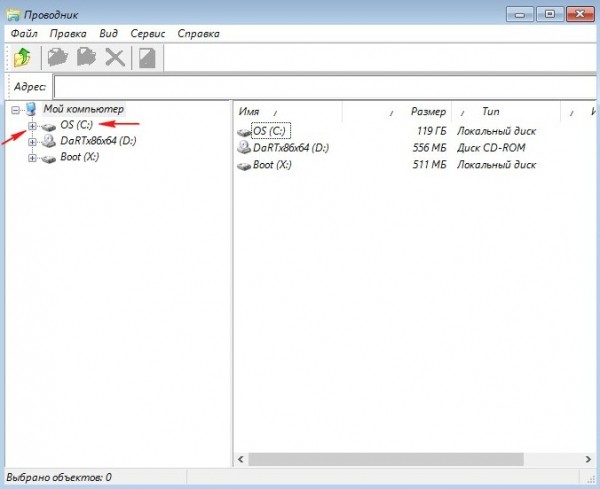The height and width of the screenshot is (489, 600).
Task: Open the Правка menu
Action: coord(68,34)
